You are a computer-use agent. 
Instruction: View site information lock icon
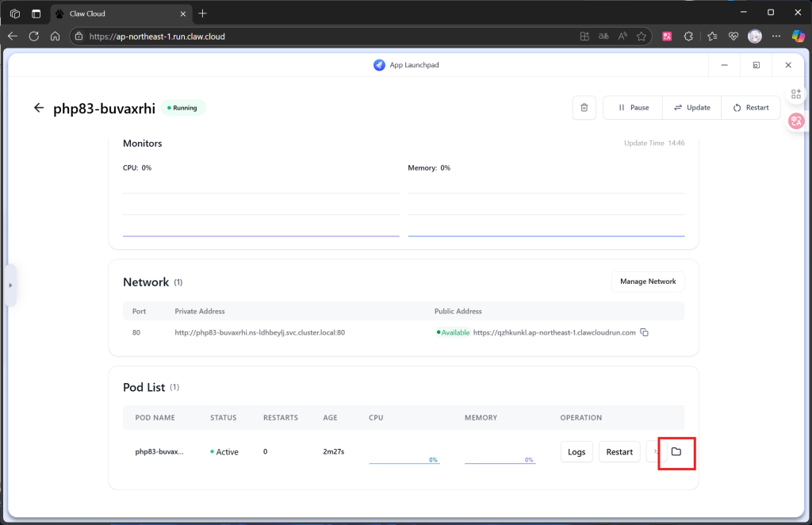coord(79,36)
